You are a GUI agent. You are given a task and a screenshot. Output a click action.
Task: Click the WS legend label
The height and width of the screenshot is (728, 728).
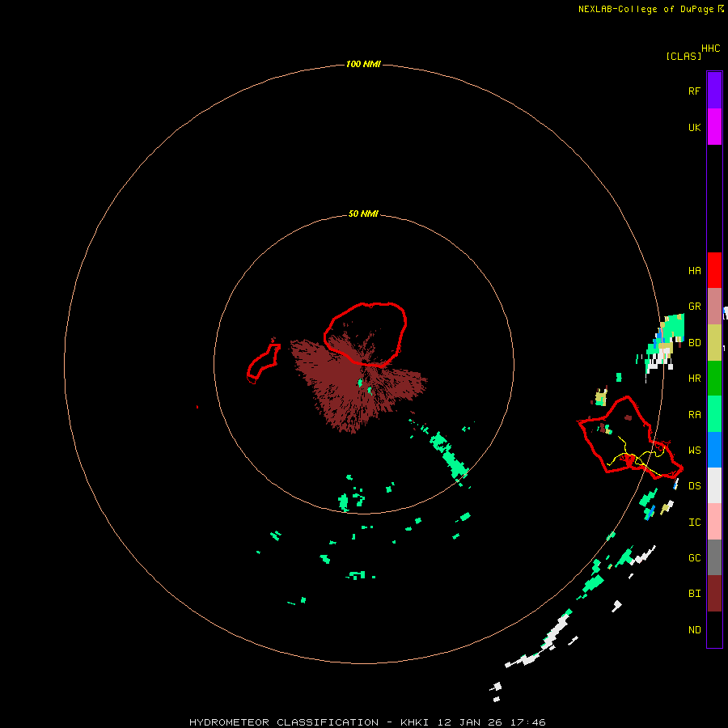coord(694,450)
